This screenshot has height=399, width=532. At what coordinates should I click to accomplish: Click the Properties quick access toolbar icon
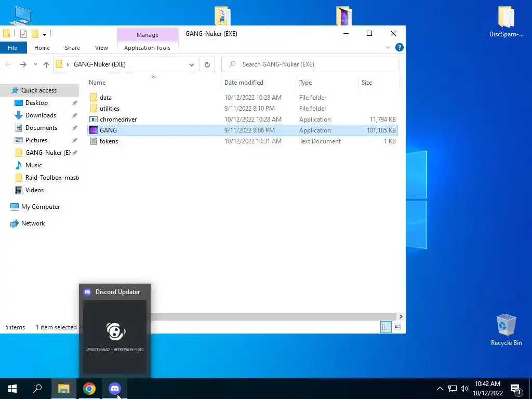click(23, 34)
